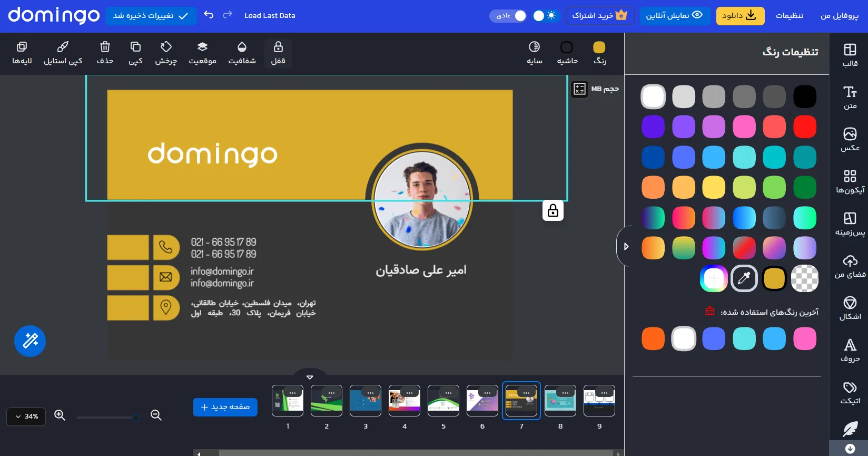Open Settings (تنظیمات) menu
868x456 pixels.
click(790, 16)
